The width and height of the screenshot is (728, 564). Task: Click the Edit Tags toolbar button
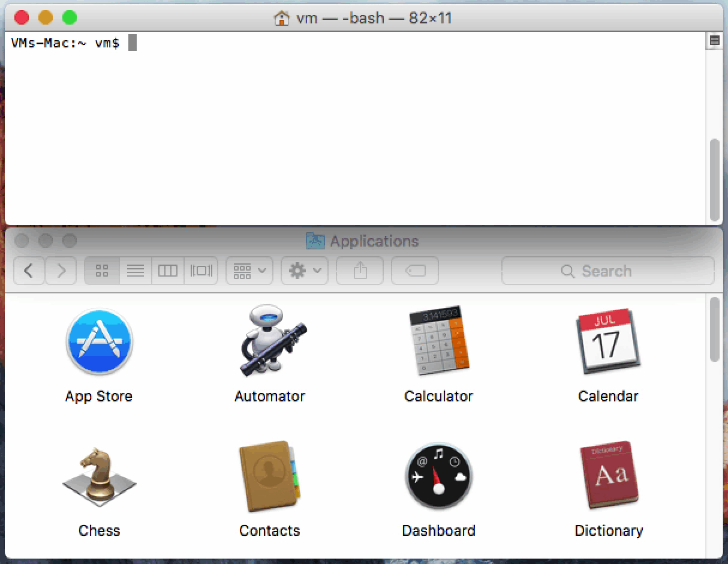coord(415,271)
